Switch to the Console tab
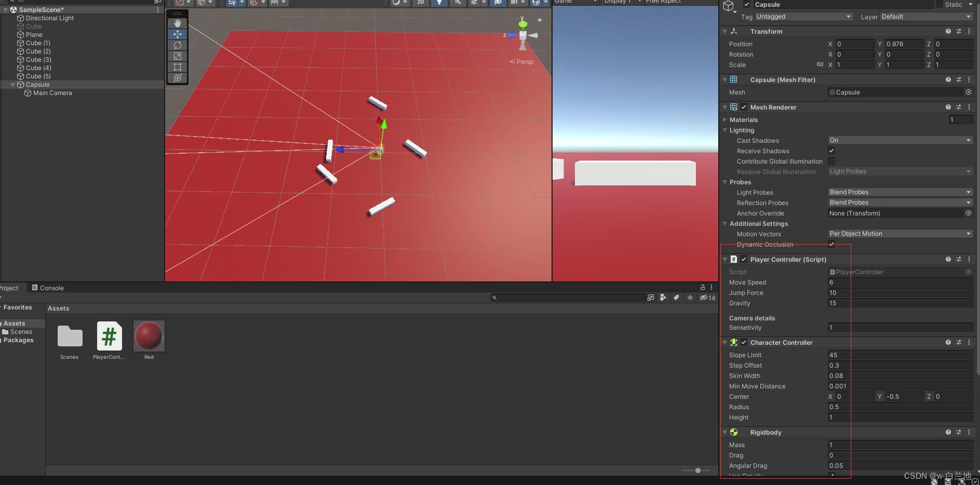The width and height of the screenshot is (980, 485). (48, 288)
